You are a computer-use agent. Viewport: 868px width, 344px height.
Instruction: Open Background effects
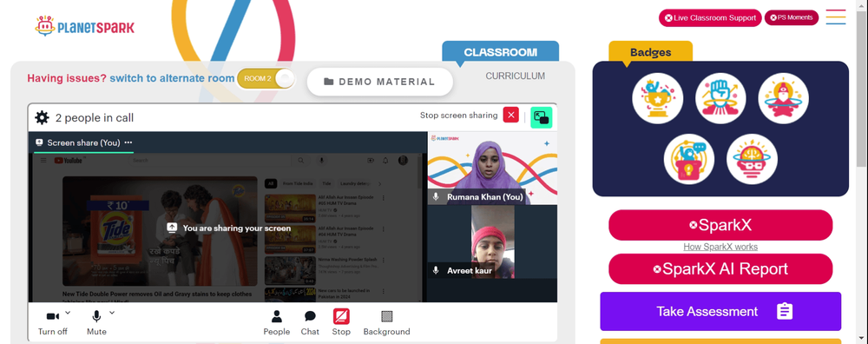point(386,322)
